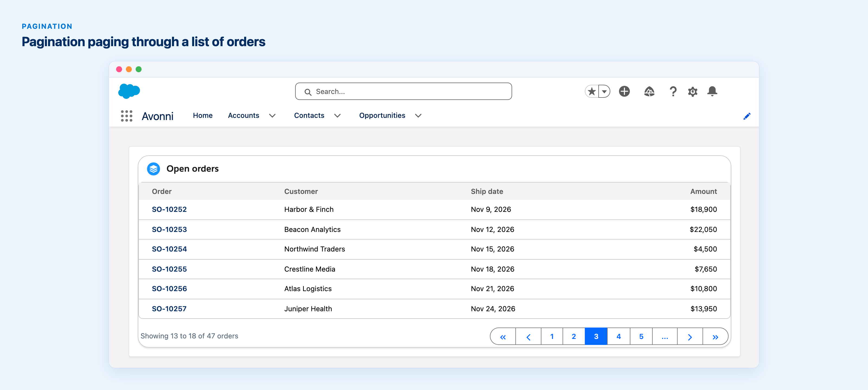The image size is (868, 390).
Task: Click the ellipsis more pages button
Action: tap(665, 336)
